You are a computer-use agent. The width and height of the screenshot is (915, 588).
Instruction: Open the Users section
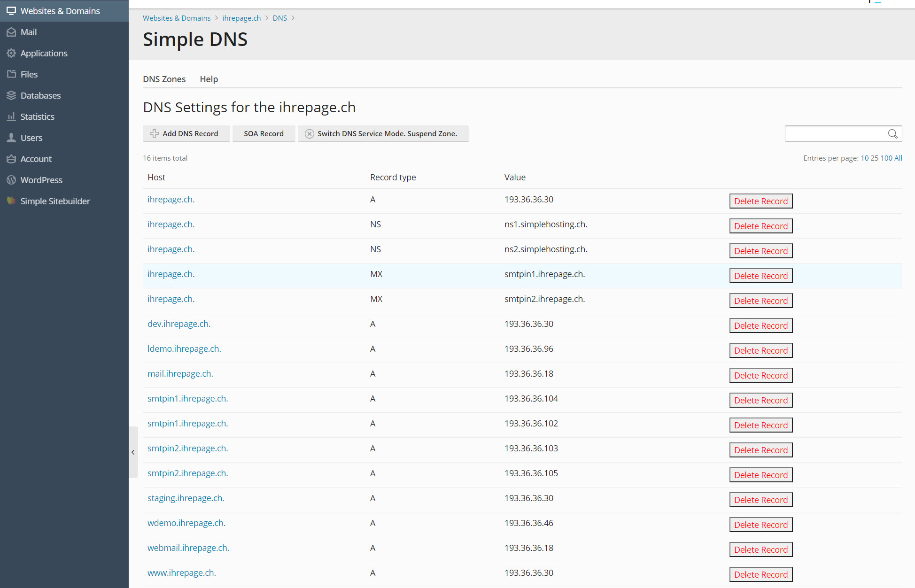coord(31,138)
